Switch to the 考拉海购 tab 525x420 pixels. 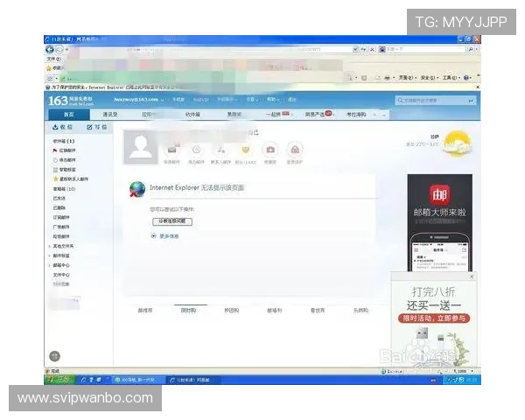pyautogui.click(x=357, y=115)
